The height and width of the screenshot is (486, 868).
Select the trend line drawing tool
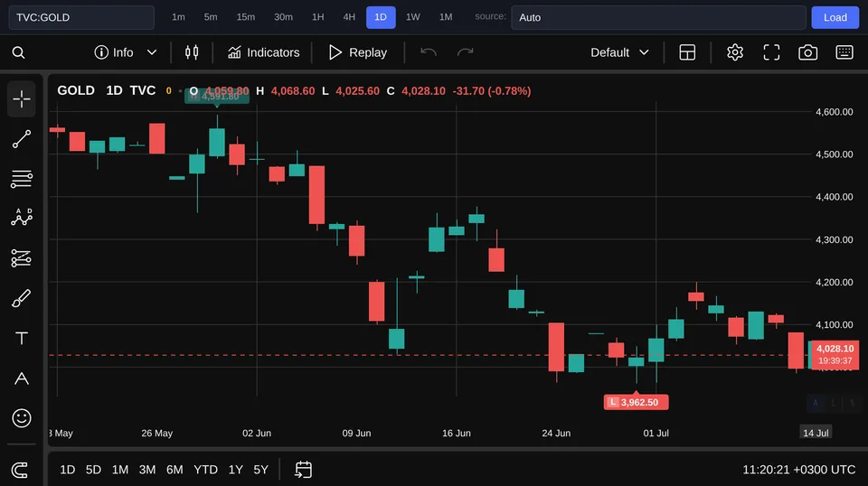coord(22,139)
